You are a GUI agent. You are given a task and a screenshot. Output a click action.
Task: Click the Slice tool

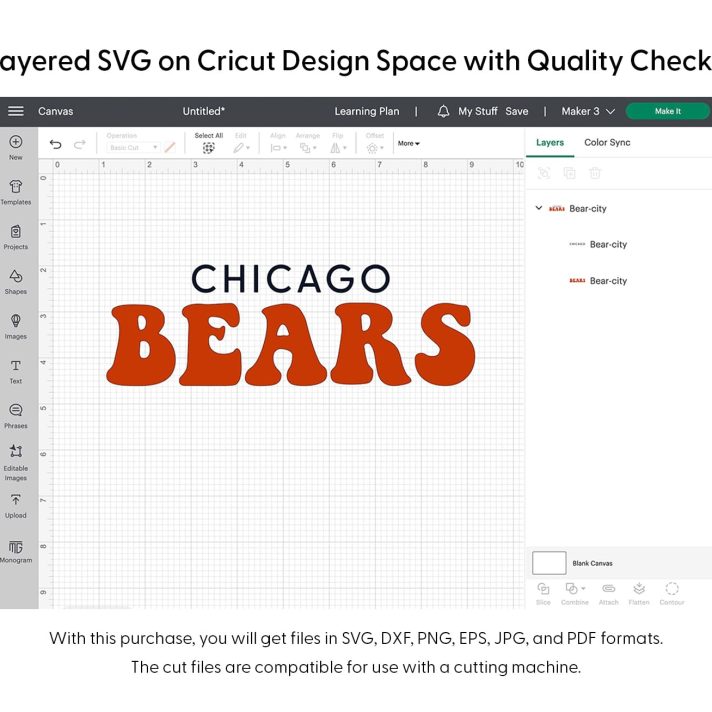point(543,593)
